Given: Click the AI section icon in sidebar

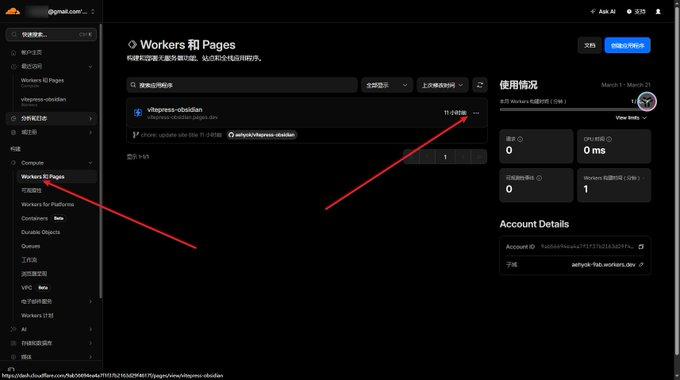Looking at the screenshot, I should 13,329.
